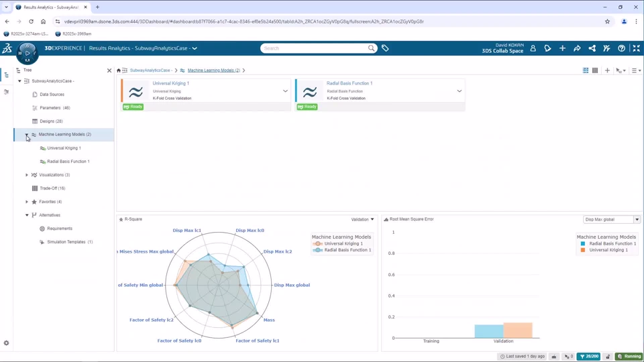Image resolution: width=644 pixels, height=362 pixels.
Task: Click the plus icon in the top bar
Action: pyautogui.click(x=562, y=48)
